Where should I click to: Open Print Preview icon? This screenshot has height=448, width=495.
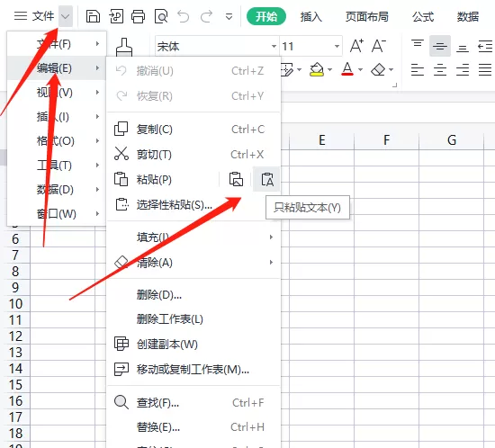(x=161, y=16)
